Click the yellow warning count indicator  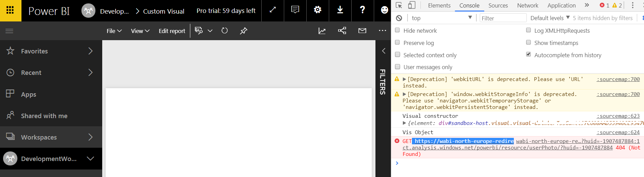point(617,5)
